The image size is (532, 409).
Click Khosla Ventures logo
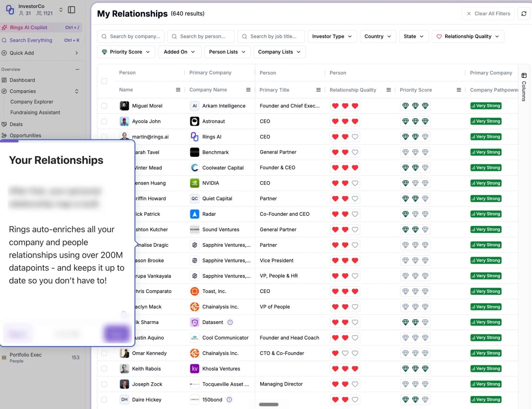pyautogui.click(x=195, y=368)
